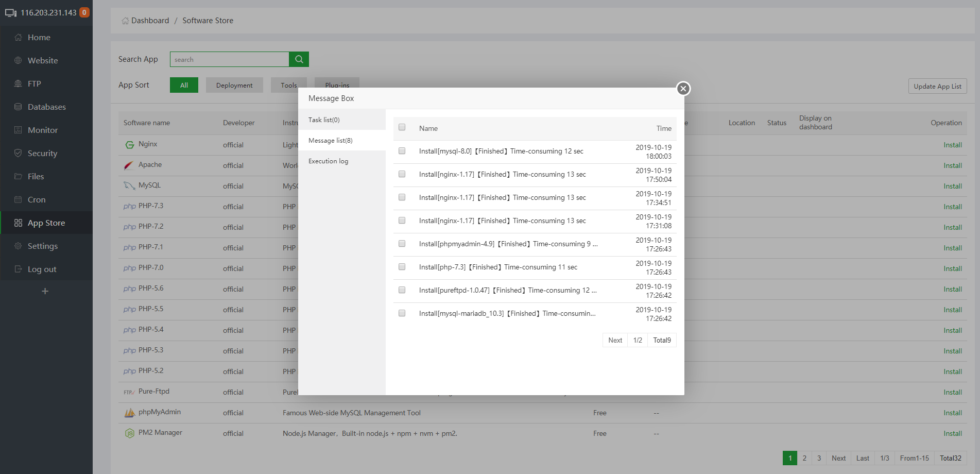
Task: Click the Files folder icon
Action: (19, 177)
